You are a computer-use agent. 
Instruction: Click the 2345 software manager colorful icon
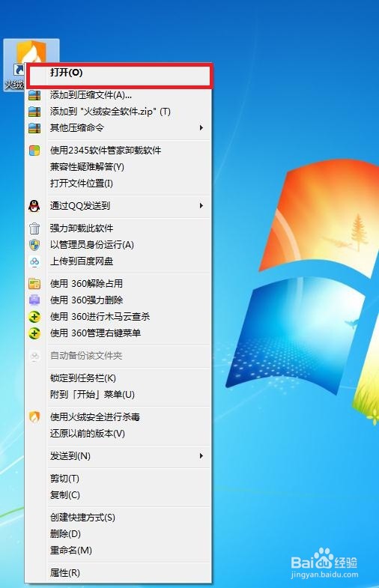pos(34,151)
